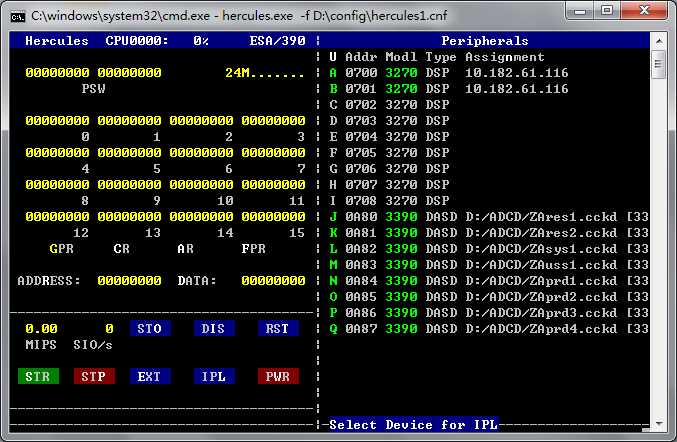Click the EXT interrupt button
Viewport: 677px width, 442px height.
(150, 376)
